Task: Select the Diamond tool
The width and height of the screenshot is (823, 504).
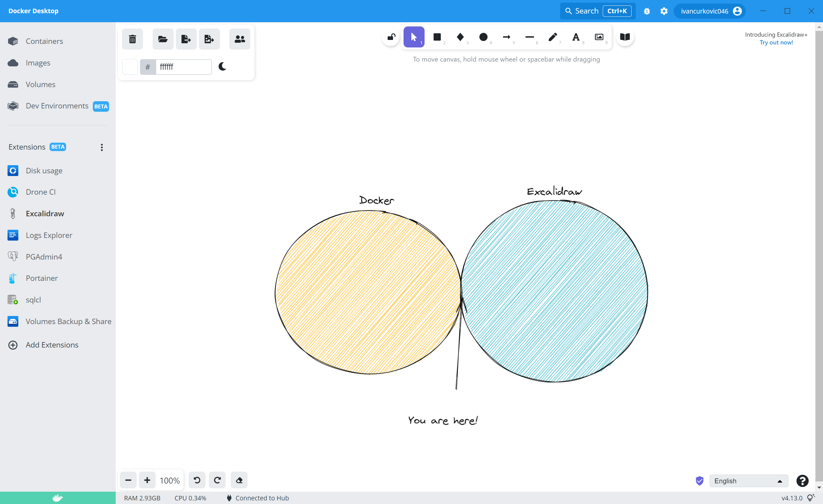Action: tap(460, 37)
